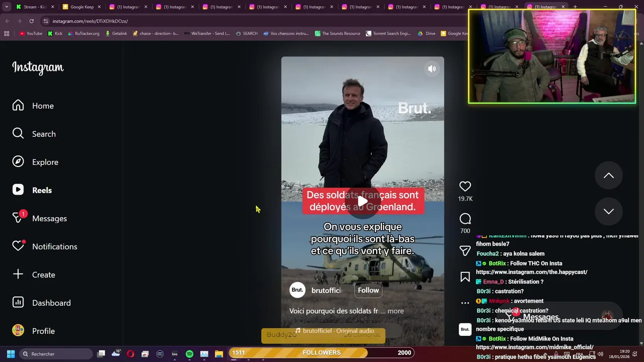This screenshot has height=362, width=644.
Task: Reload the page with refresh button
Action: tap(31, 21)
